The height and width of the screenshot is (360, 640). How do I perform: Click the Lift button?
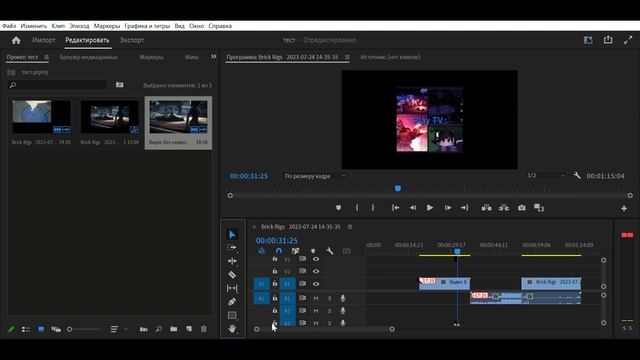point(486,208)
